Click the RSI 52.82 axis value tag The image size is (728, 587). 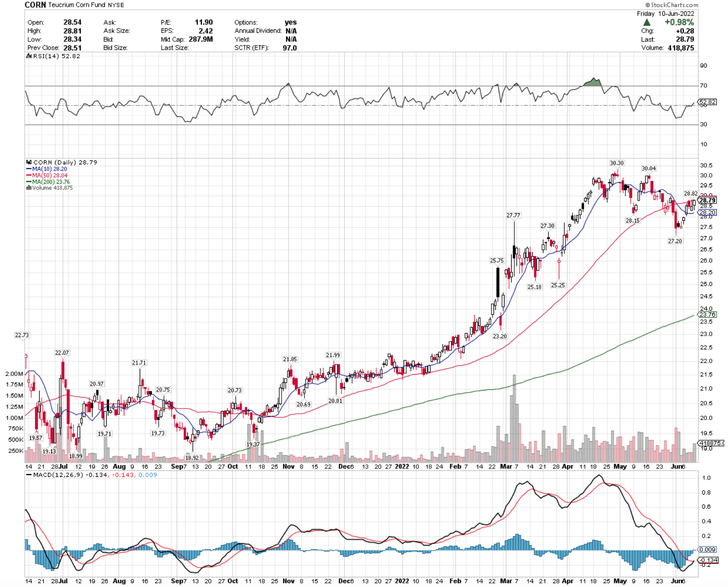point(708,102)
